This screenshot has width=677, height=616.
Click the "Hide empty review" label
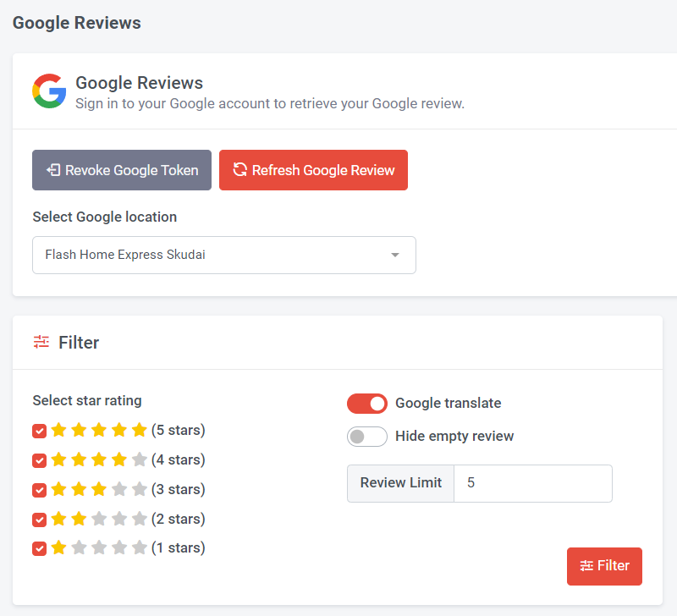point(454,436)
